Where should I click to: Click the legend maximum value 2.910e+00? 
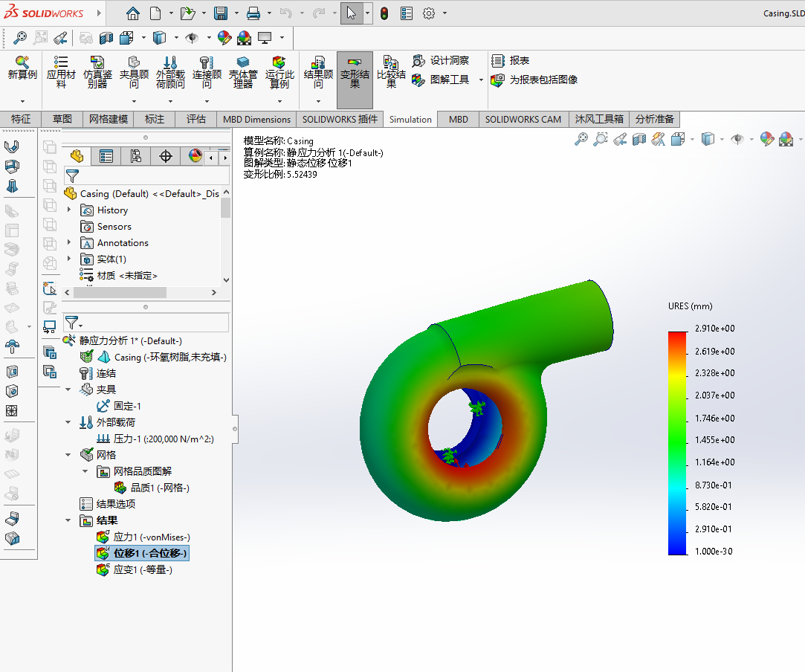point(714,329)
